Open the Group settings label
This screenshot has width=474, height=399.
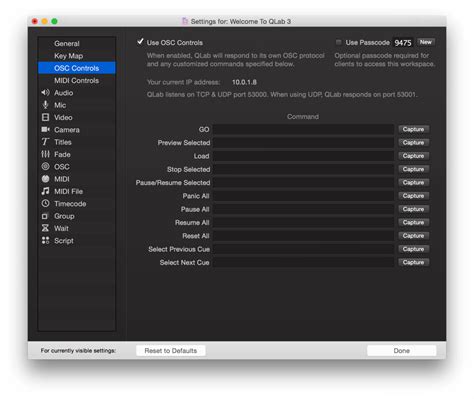tap(64, 216)
